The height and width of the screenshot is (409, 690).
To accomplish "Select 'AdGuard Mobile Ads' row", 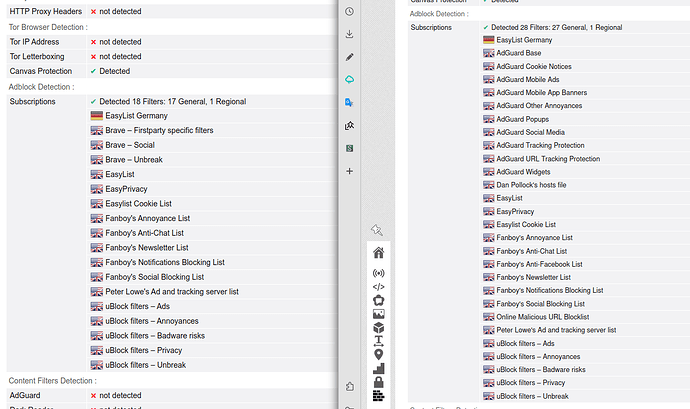I will point(528,80).
